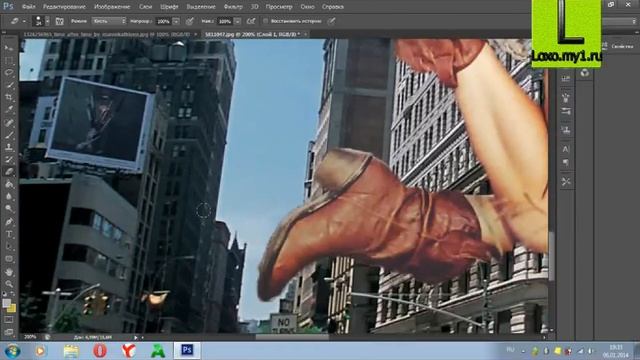Click the opacity value field
640x360 pixels.
pos(163,21)
